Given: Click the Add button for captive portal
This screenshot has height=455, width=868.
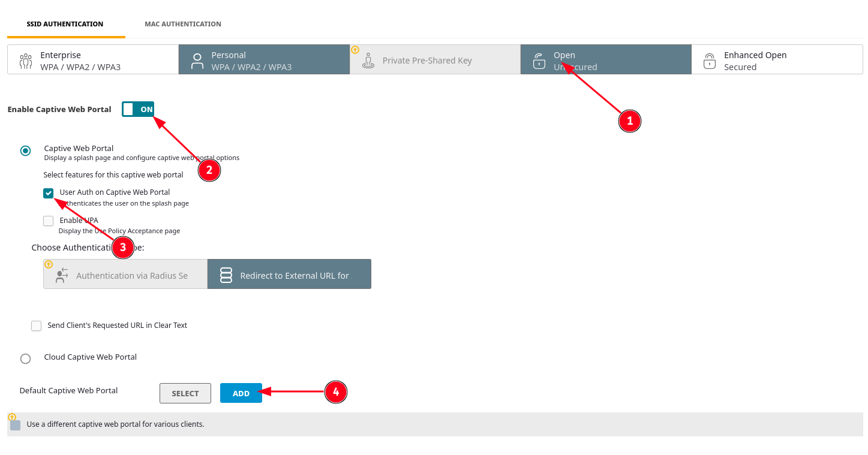Looking at the screenshot, I should (x=241, y=393).
